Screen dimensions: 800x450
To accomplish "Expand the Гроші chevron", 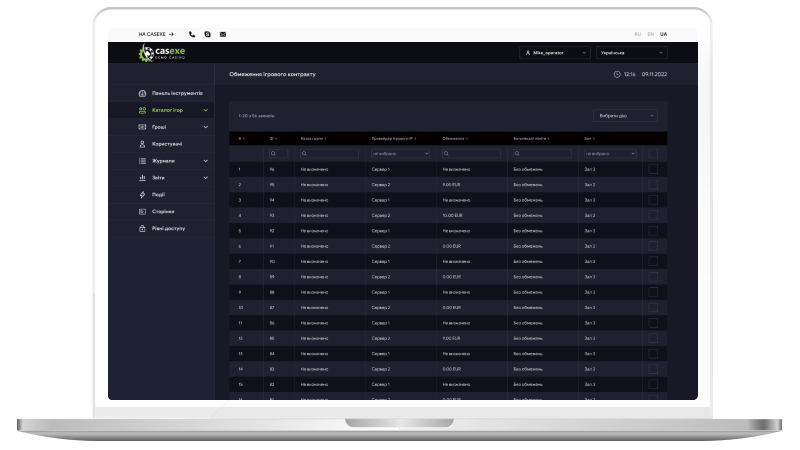I will [206, 127].
